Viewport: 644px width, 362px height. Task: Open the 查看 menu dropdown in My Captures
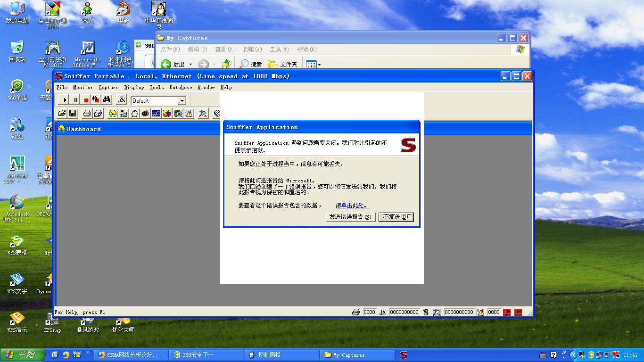tap(224, 49)
